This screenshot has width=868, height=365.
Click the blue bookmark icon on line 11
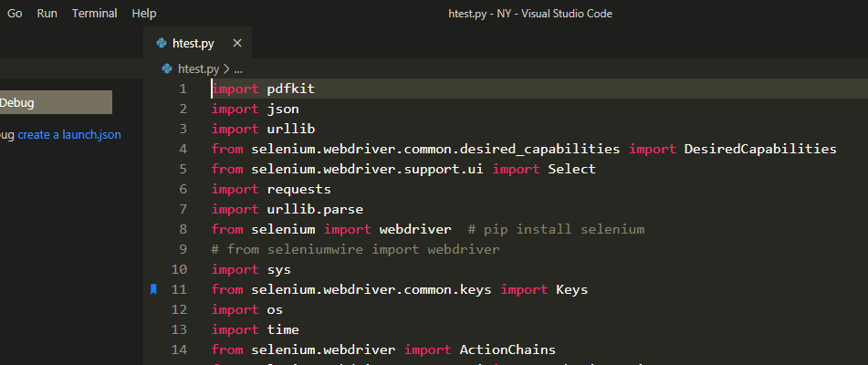tap(154, 289)
